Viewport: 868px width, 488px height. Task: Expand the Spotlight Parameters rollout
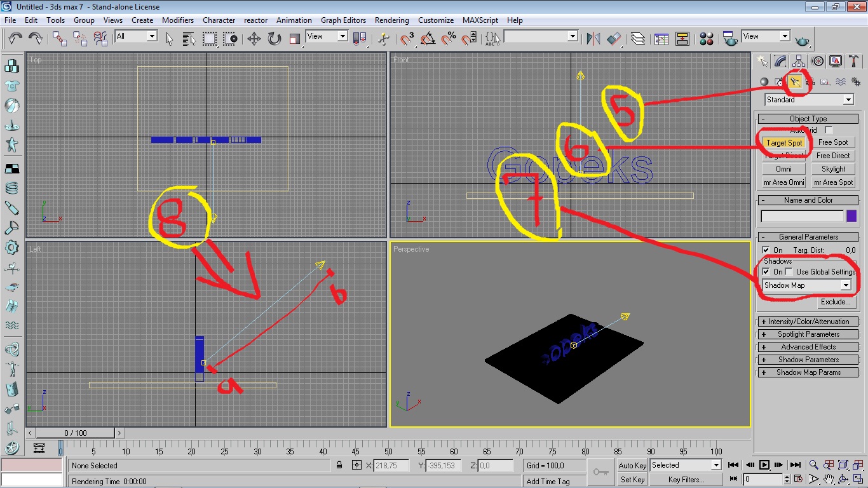807,334
